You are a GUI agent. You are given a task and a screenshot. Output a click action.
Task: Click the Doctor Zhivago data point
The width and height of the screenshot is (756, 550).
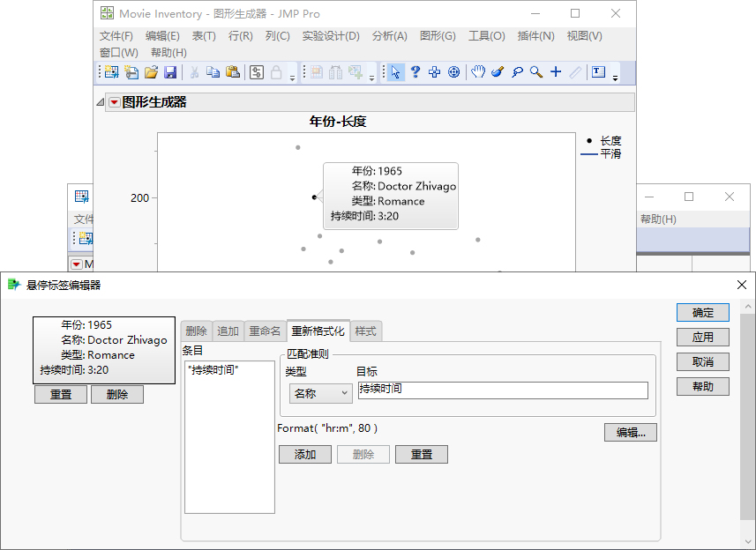[x=314, y=197]
